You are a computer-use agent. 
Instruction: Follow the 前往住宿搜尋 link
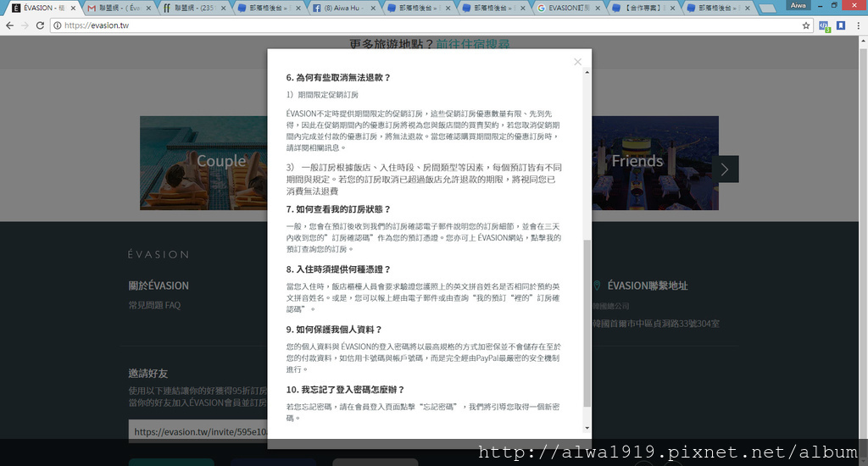[473, 44]
